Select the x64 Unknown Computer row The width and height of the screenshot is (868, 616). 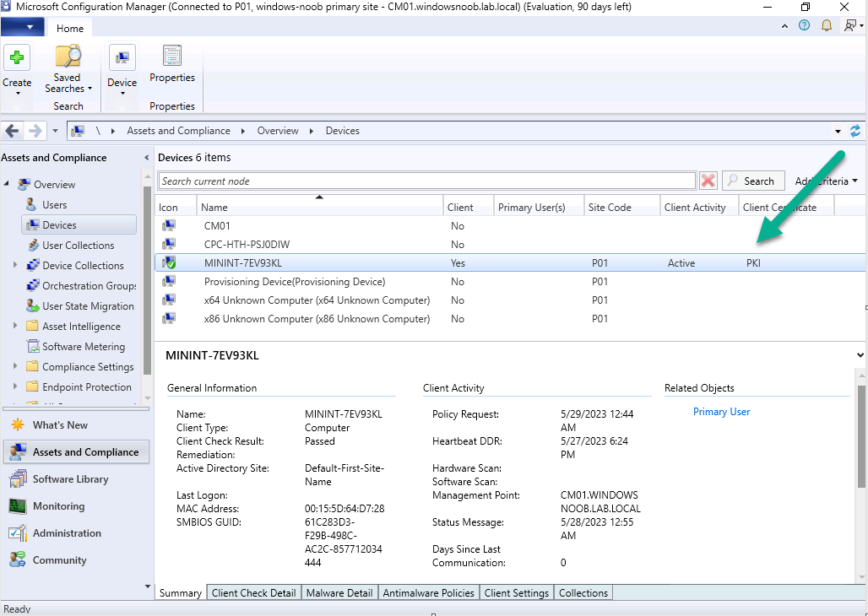point(509,300)
